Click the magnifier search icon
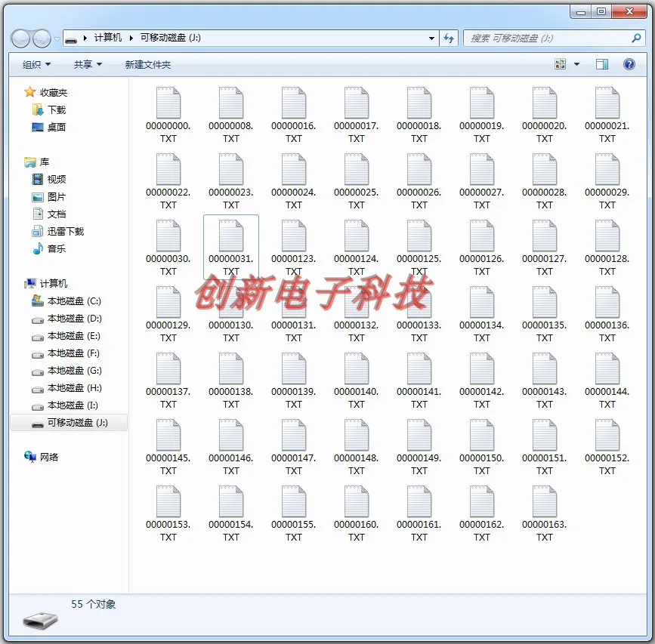 pyautogui.click(x=636, y=39)
